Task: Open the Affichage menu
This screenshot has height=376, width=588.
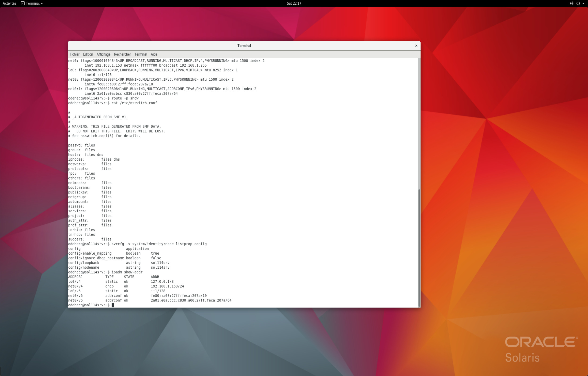Action: click(103, 54)
